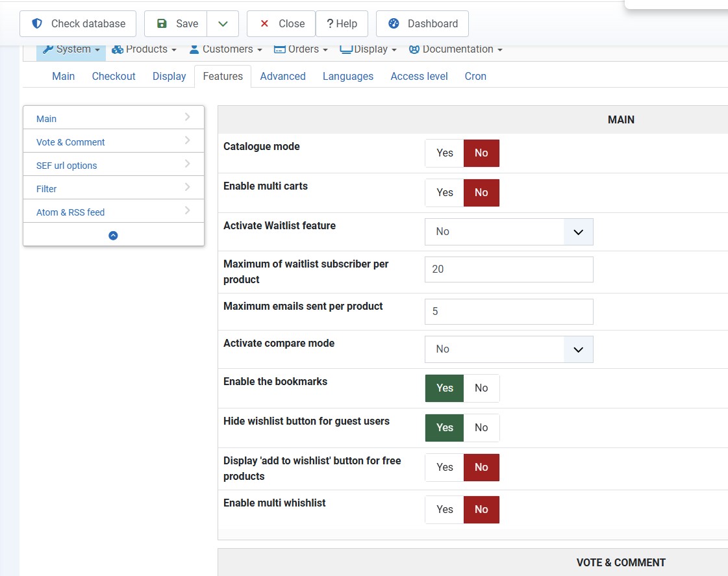This screenshot has width=728, height=576.
Task: Click the red X Close icon
Action: 264,24
